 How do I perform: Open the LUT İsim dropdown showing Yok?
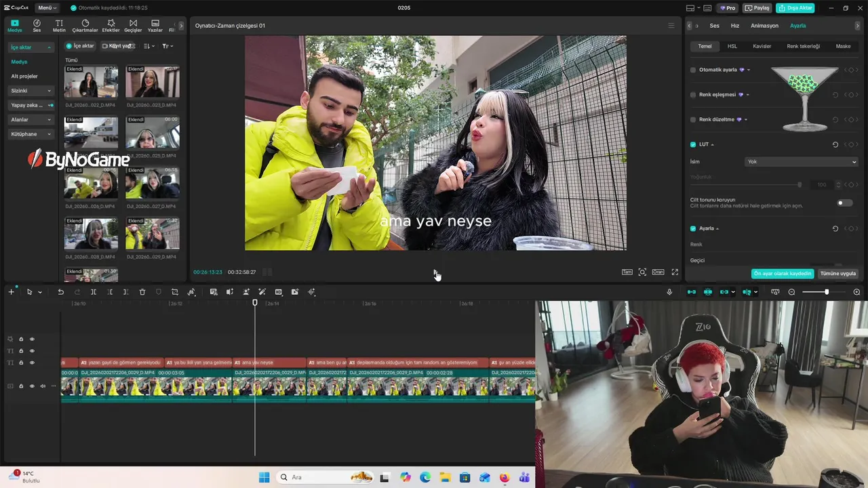(802, 162)
